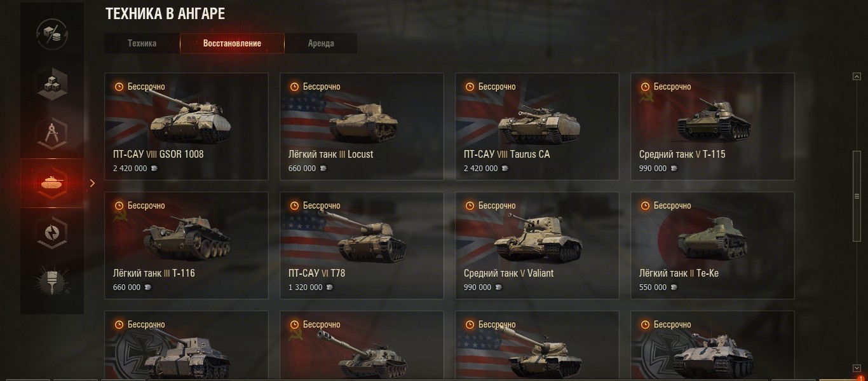Switch to the Аренда tab
The width and height of the screenshot is (868, 381).
(x=321, y=43)
